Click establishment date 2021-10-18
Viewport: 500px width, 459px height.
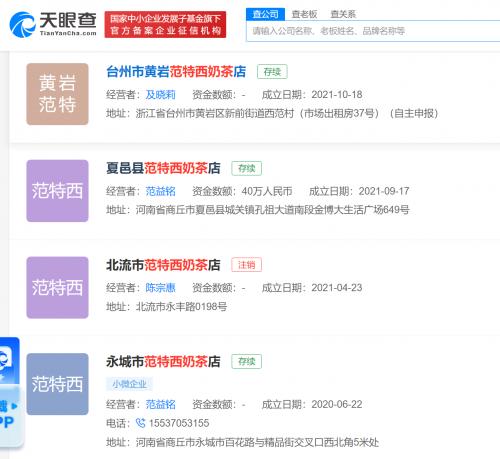(x=337, y=95)
